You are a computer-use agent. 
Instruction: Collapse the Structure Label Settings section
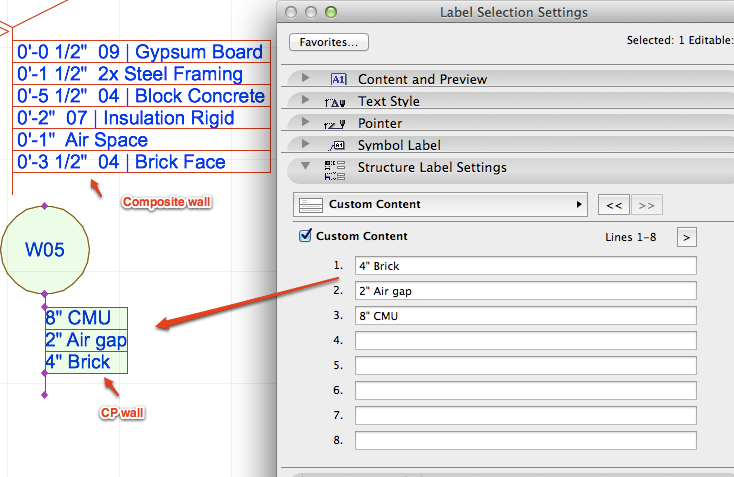[x=304, y=168]
